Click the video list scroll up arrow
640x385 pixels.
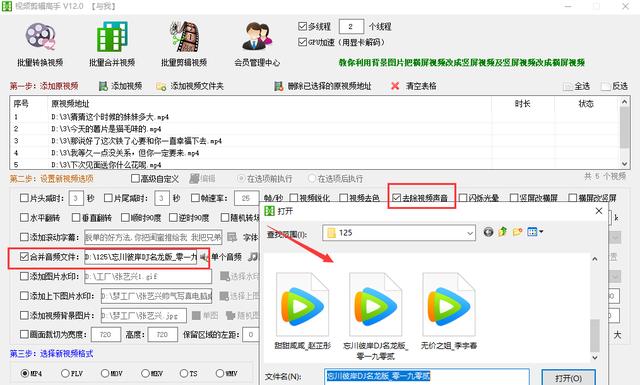[624, 102]
